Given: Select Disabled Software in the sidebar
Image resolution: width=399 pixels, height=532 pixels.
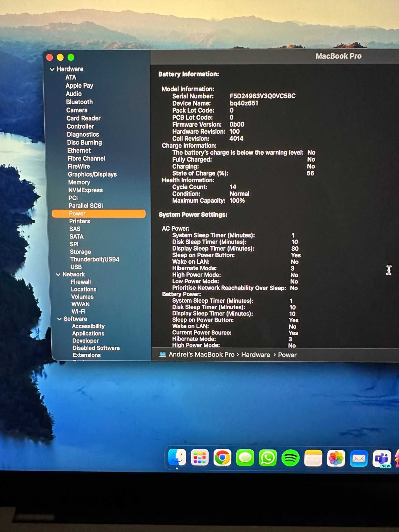Looking at the screenshot, I should (x=96, y=348).
